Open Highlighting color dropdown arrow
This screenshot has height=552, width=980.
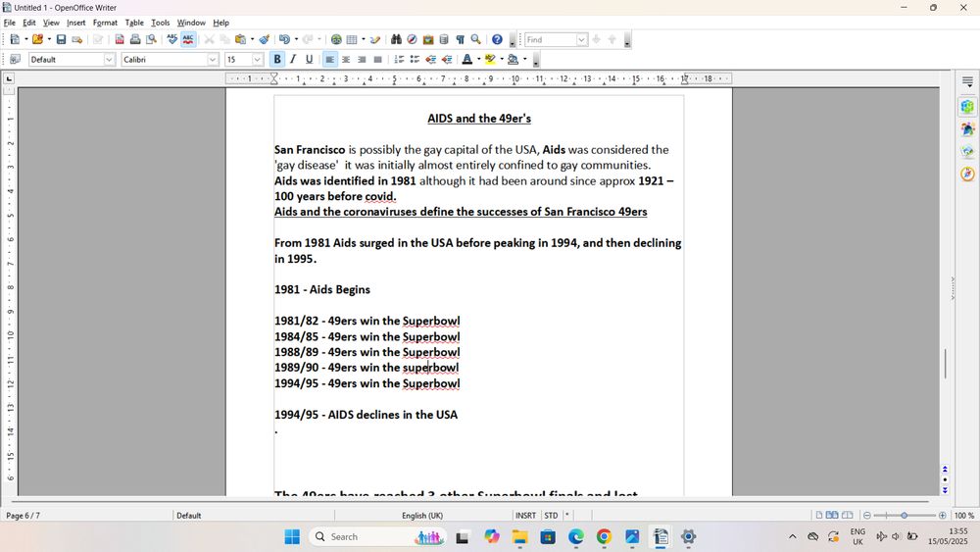click(x=502, y=60)
